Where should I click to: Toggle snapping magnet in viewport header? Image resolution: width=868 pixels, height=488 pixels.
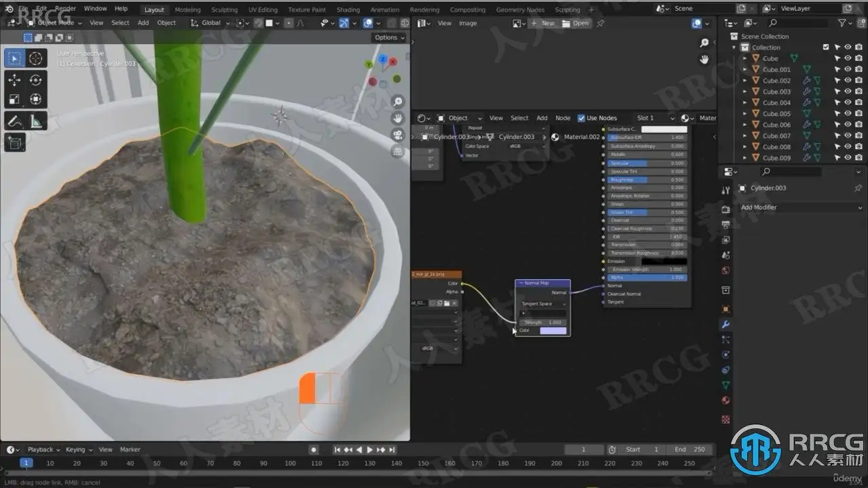(x=258, y=22)
